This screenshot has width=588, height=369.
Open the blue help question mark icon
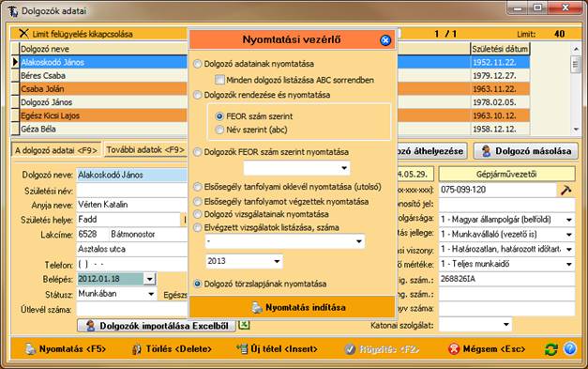pos(569,349)
